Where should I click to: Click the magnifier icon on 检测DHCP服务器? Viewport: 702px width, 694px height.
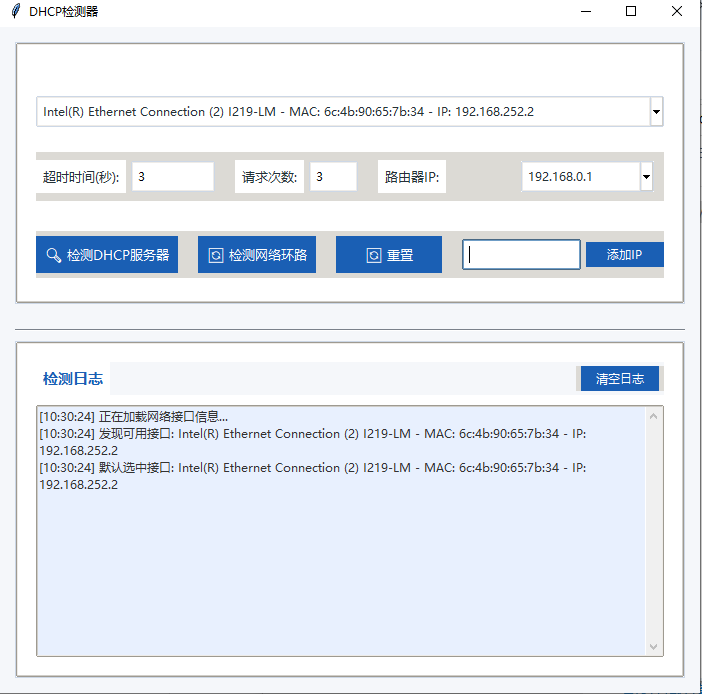[54, 255]
